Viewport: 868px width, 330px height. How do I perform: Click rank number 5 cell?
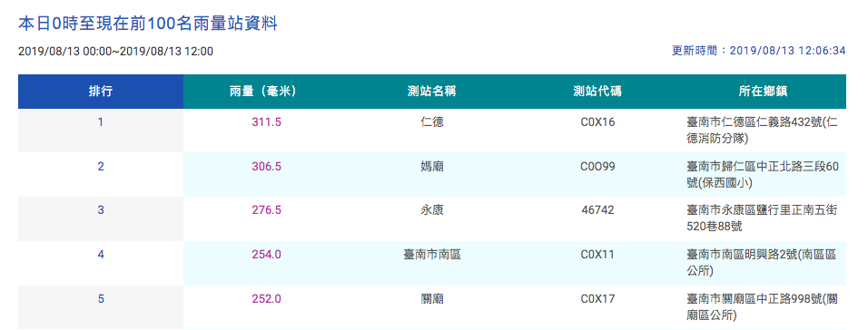[x=100, y=307]
